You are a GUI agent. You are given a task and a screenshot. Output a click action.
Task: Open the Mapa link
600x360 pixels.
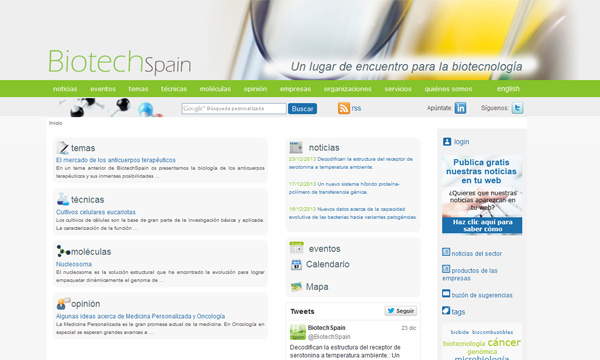pos(317,287)
